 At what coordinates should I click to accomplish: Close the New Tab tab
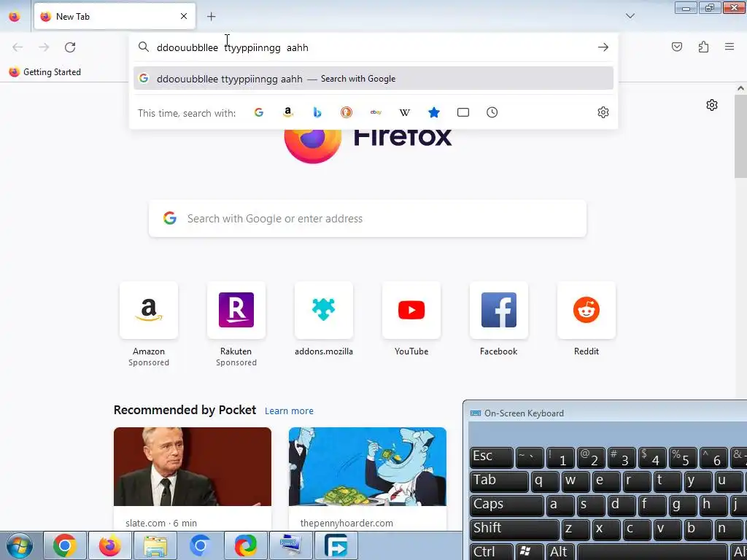(x=183, y=16)
